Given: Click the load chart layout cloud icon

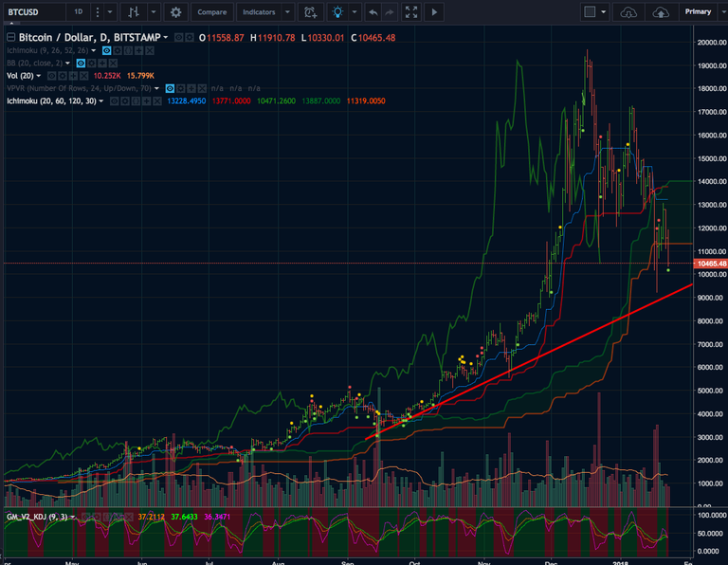Looking at the screenshot, I should tap(628, 12).
